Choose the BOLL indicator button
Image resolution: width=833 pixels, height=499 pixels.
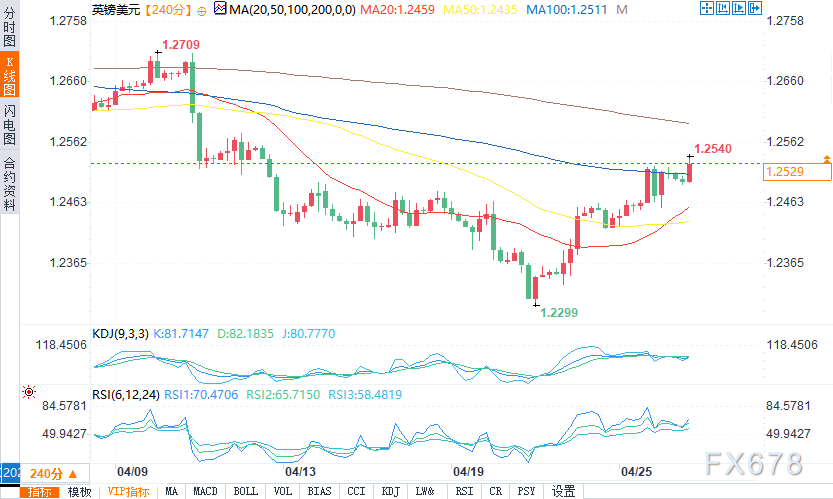pos(245,492)
